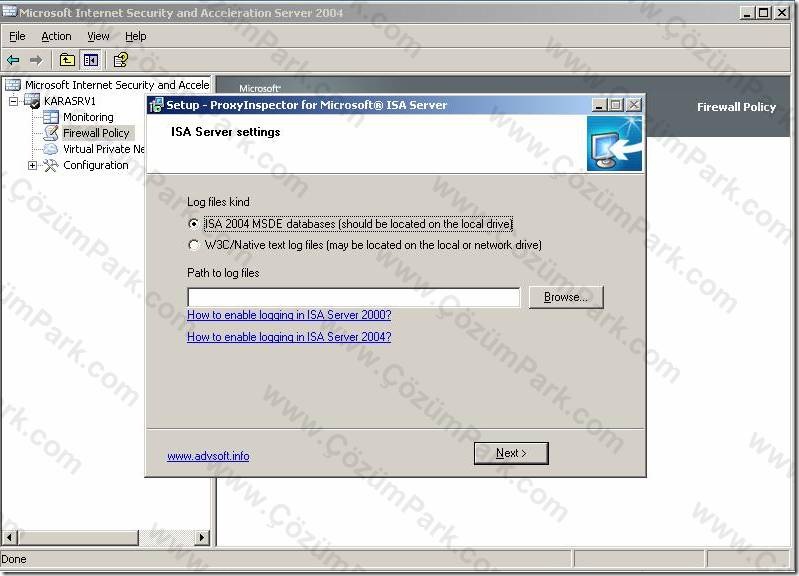
Task: Open the Help menu
Action: pyautogui.click(x=136, y=36)
